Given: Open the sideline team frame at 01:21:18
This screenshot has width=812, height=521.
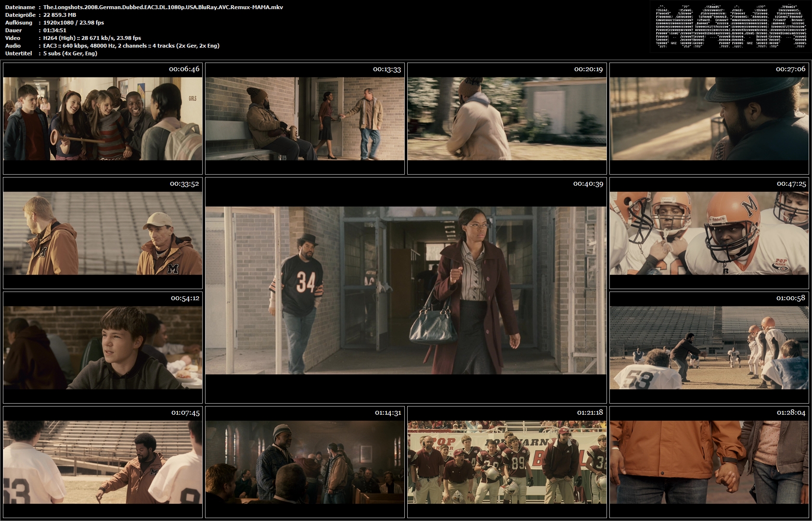Looking at the screenshot, I should [507, 462].
